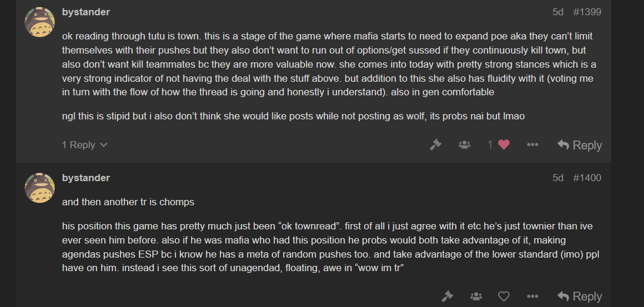The image size is (644, 307).
Task: Click the group users icon on post #1400
Action: click(x=476, y=296)
